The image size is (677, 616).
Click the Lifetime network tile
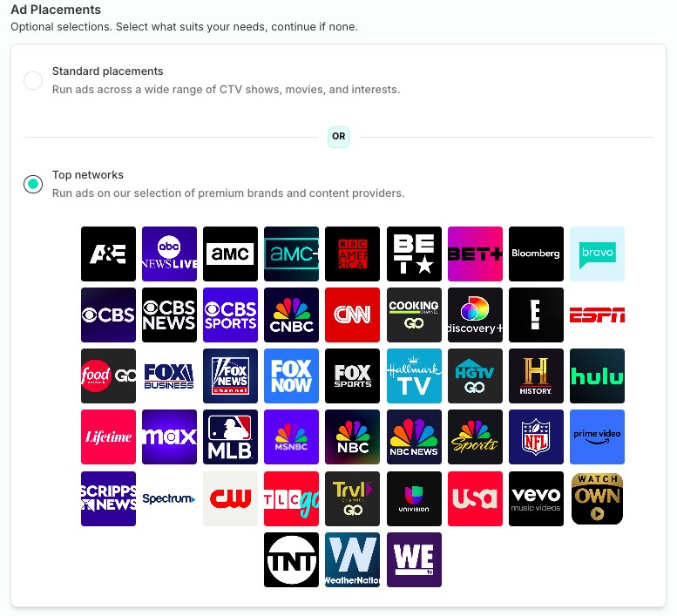click(108, 437)
